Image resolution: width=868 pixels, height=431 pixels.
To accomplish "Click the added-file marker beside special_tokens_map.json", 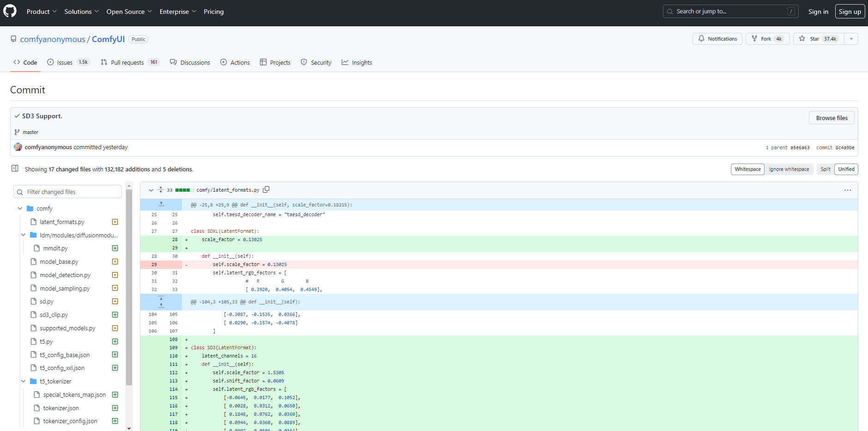I will [x=115, y=395].
